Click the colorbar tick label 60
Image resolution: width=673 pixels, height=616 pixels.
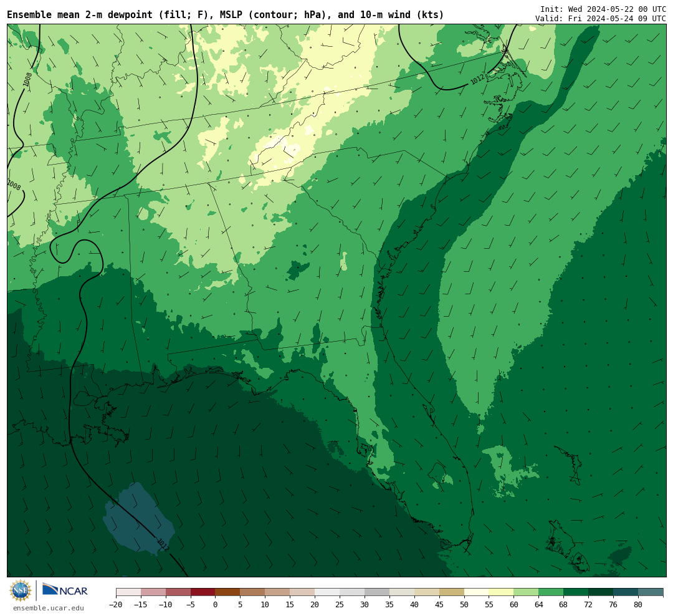[514, 605]
